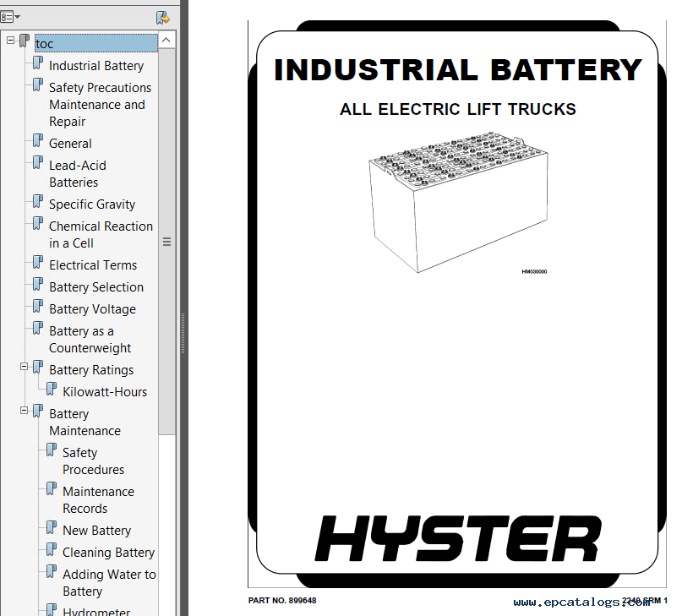Click the INDUSTRIAL BATTERY page title
The width and height of the screenshot is (693, 616).
point(458,70)
